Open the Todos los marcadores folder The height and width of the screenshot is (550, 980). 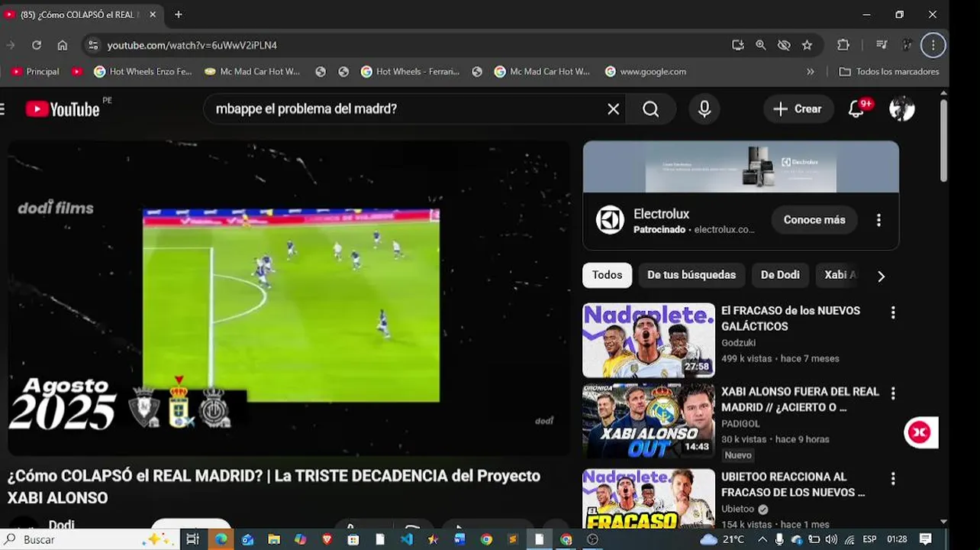click(888, 72)
